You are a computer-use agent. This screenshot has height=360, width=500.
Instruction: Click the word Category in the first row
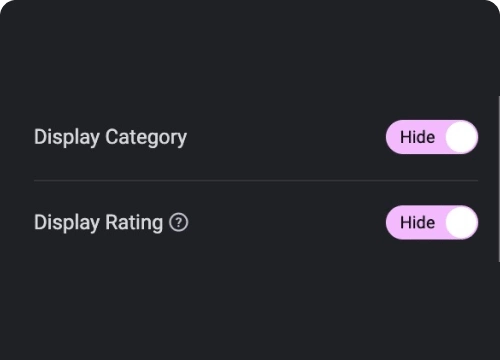[x=146, y=137]
